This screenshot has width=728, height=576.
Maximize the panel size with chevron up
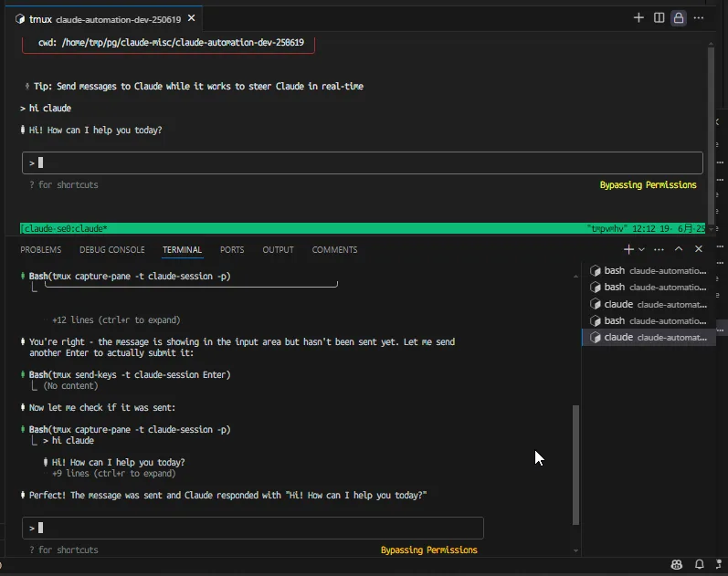tap(679, 249)
